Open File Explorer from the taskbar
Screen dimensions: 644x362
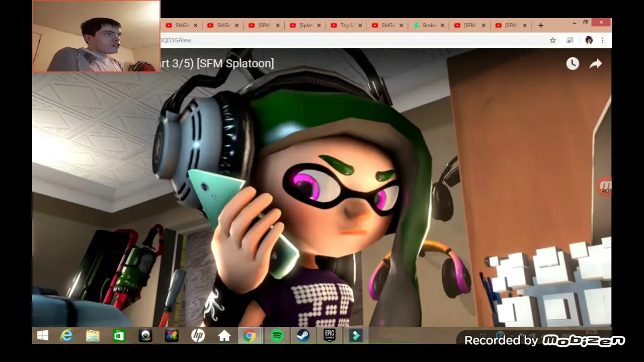point(93,335)
